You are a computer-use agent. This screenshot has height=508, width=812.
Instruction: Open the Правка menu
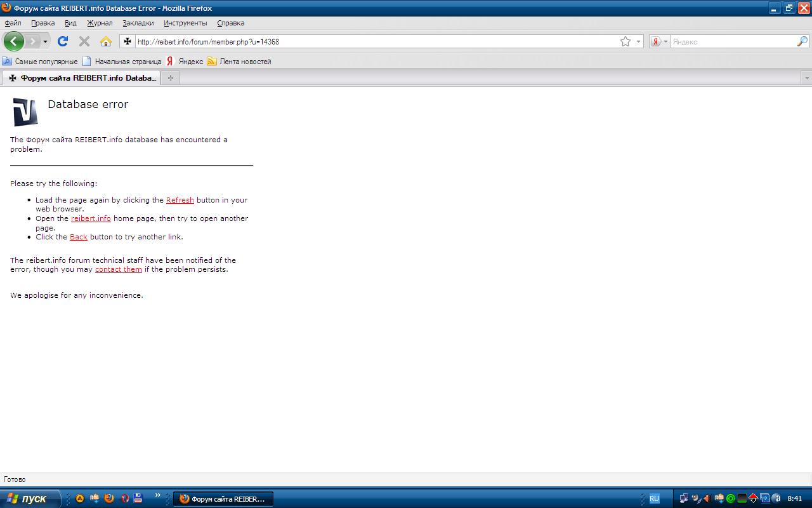coord(43,23)
